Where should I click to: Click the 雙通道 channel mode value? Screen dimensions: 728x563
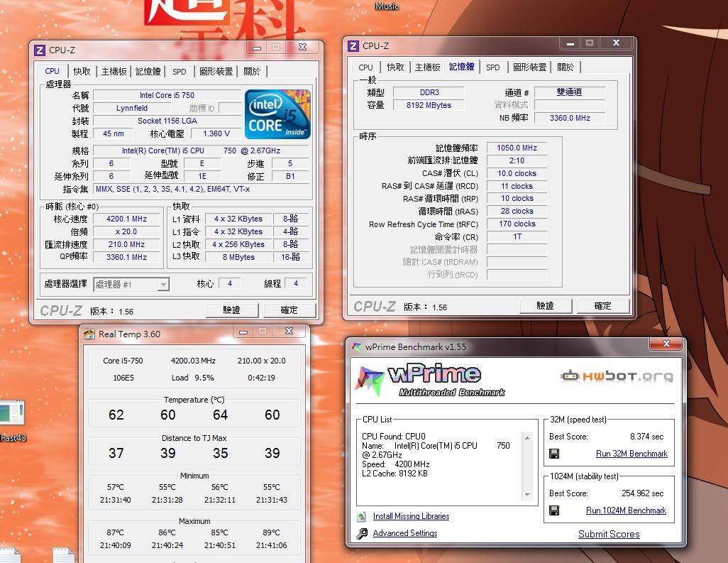(570, 92)
